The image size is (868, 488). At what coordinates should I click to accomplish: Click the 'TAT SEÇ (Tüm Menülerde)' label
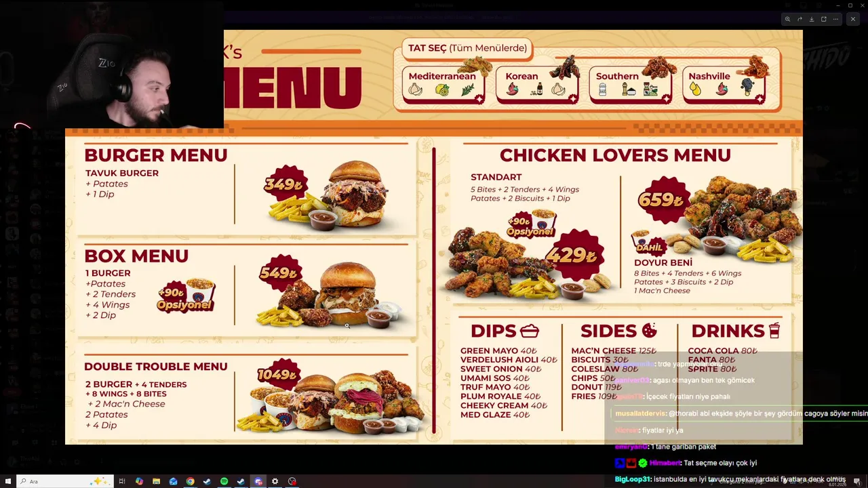467,48
